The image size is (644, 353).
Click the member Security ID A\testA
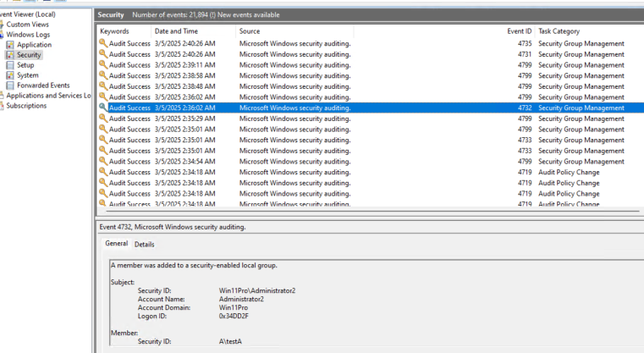pyautogui.click(x=230, y=341)
